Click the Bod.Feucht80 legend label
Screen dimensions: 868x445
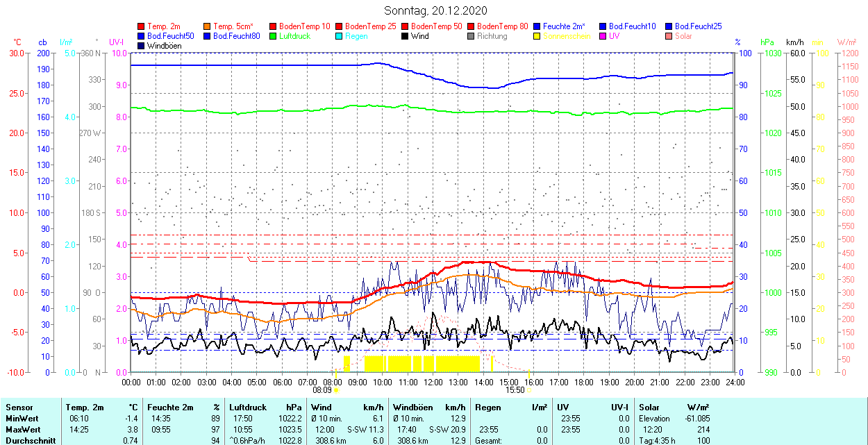coord(236,36)
